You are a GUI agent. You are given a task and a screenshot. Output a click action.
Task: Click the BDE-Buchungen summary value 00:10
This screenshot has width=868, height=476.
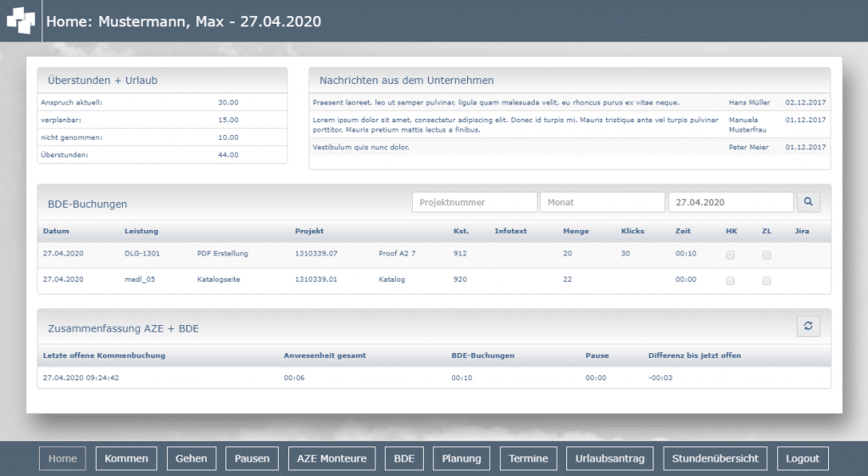coord(462,378)
